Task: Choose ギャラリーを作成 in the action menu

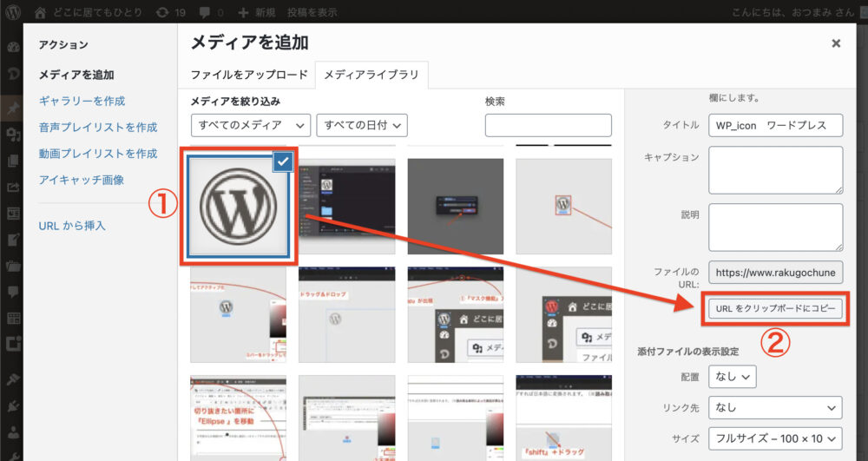Action: tap(82, 101)
